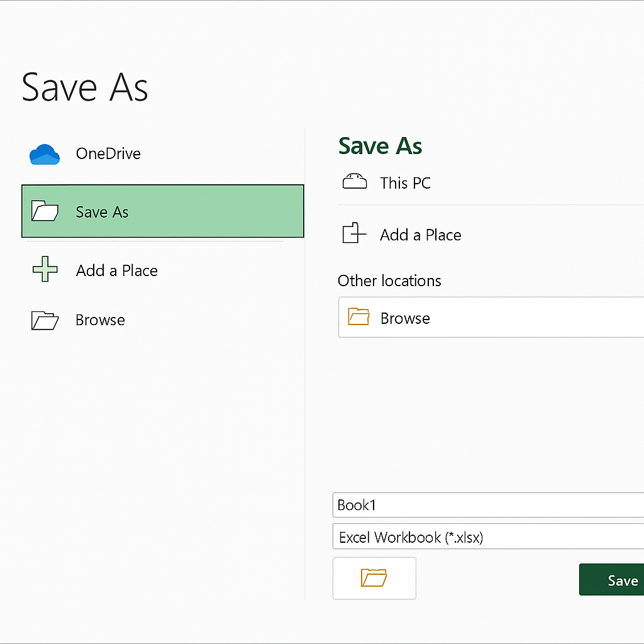Click the blue OneDrive cloud icon
The height and width of the screenshot is (644, 644).
click(x=44, y=154)
